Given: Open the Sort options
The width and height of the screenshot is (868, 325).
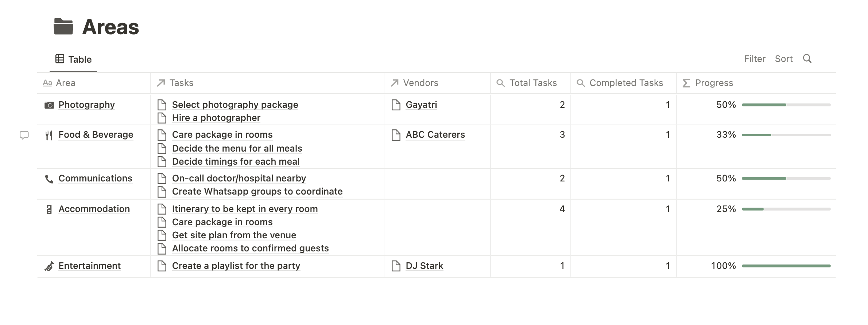Looking at the screenshot, I should [x=784, y=59].
